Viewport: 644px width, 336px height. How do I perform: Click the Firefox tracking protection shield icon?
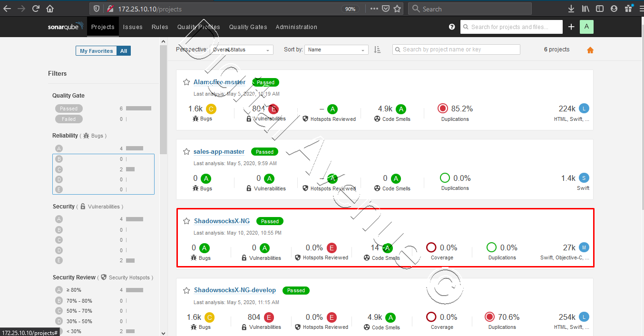point(97,8)
